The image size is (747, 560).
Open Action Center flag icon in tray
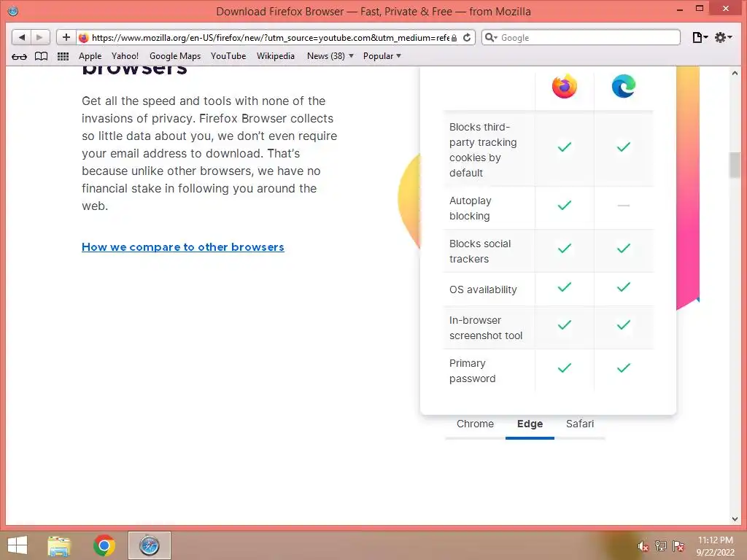tap(678, 545)
